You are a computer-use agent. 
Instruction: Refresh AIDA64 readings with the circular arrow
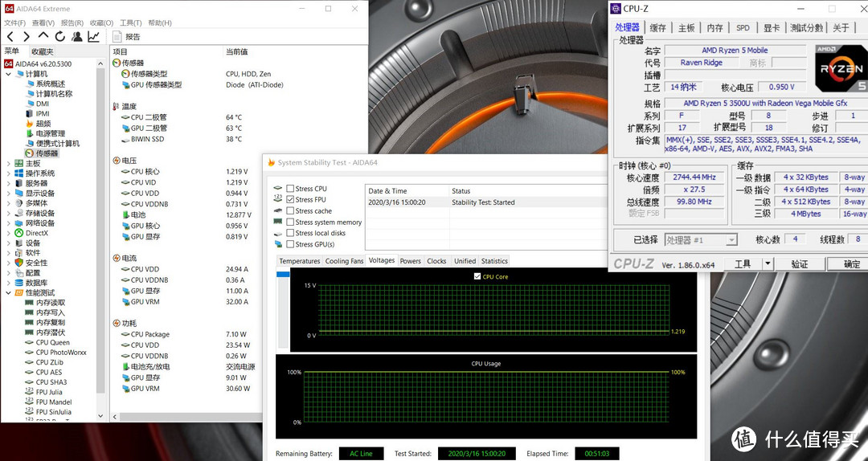(59, 36)
